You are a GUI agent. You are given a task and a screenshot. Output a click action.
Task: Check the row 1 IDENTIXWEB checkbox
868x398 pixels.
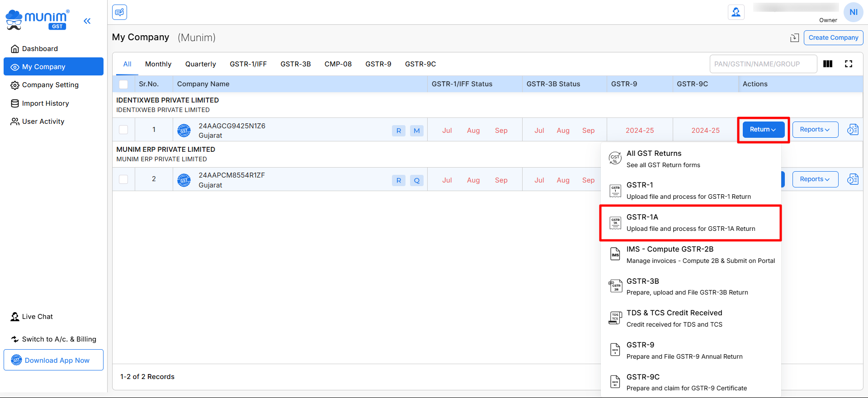click(123, 130)
